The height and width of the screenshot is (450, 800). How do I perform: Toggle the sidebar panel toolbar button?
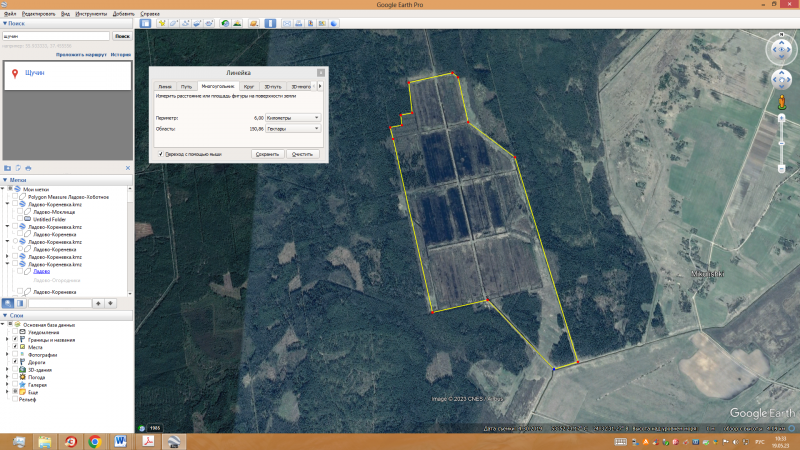tap(146, 22)
